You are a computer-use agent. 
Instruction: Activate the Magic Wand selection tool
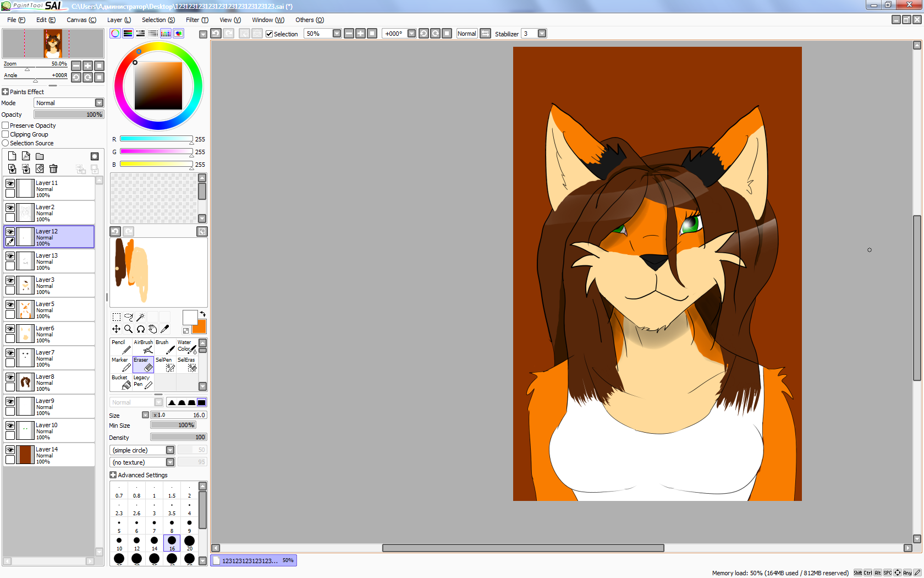[x=140, y=317]
